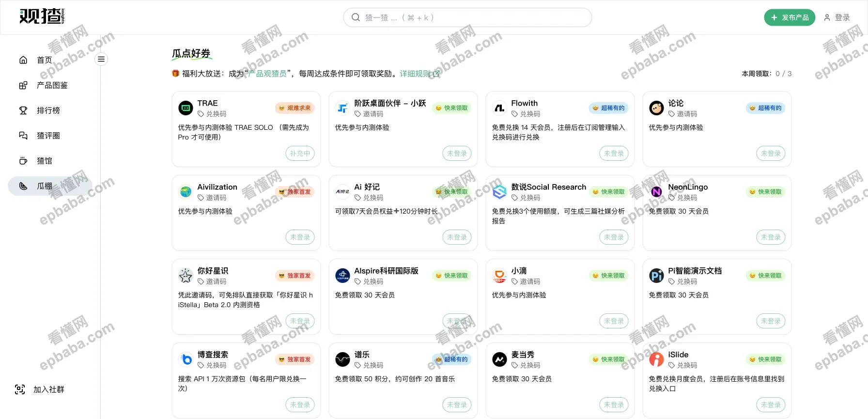Click the 数说Social Research title
This screenshot has width=868, height=419.
pos(548,187)
